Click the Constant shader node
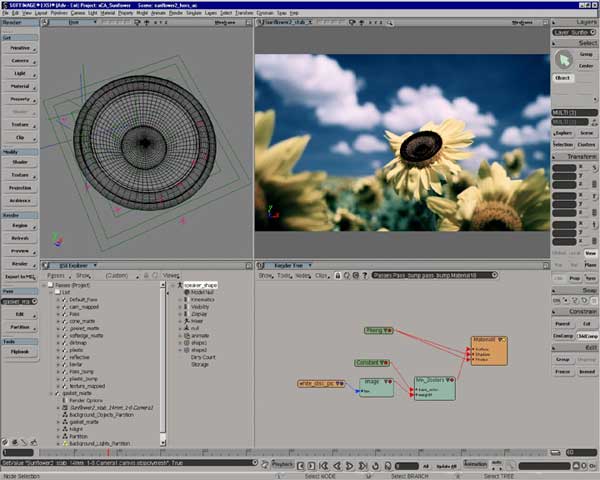This screenshot has height=480, width=600. click(370, 362)
